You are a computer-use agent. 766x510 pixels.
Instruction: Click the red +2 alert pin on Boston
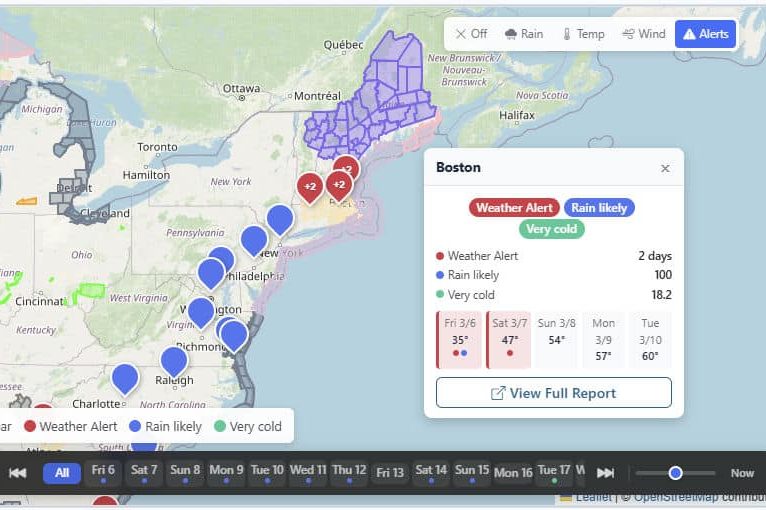tap(339, 184)
